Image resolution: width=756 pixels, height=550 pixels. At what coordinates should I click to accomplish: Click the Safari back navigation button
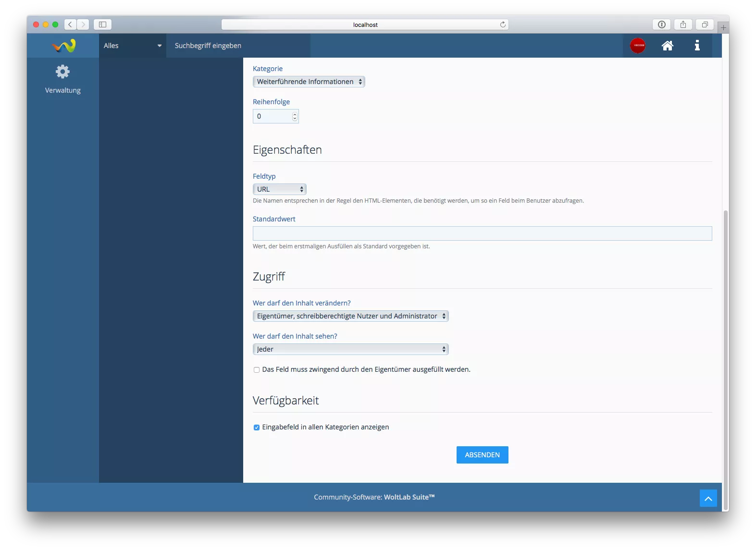[70, 24]
